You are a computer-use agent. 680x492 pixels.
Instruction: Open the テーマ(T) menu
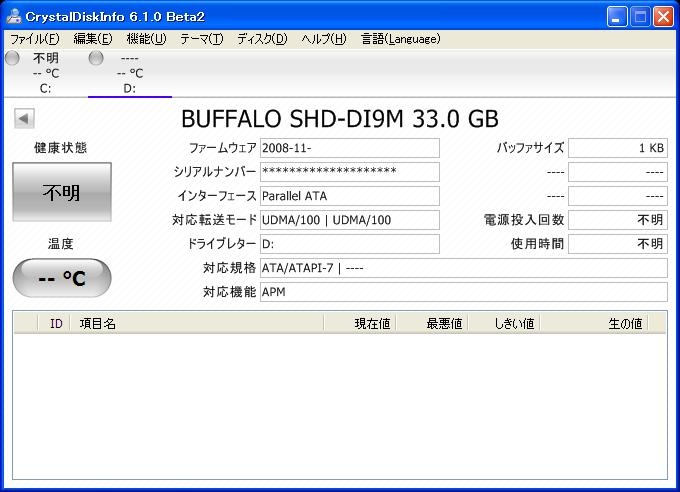(x=202, y=39)
